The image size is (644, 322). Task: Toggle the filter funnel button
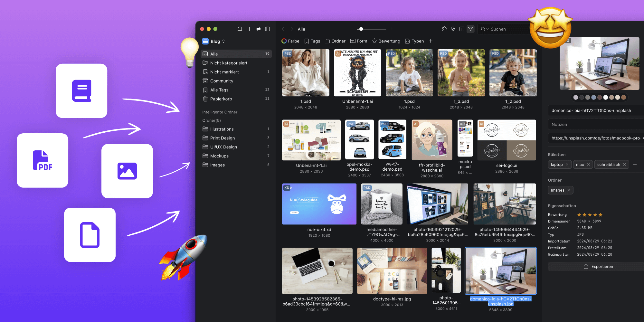[470, 29]
